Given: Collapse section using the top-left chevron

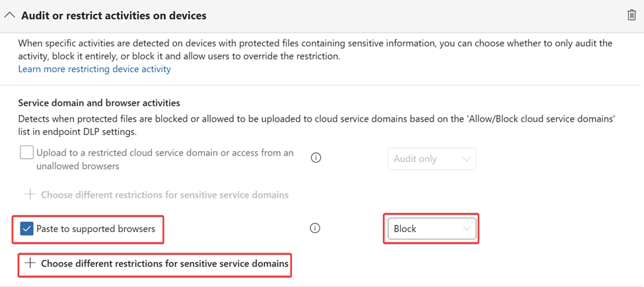Looking at the screenshot, I should (x=10, y=15).
